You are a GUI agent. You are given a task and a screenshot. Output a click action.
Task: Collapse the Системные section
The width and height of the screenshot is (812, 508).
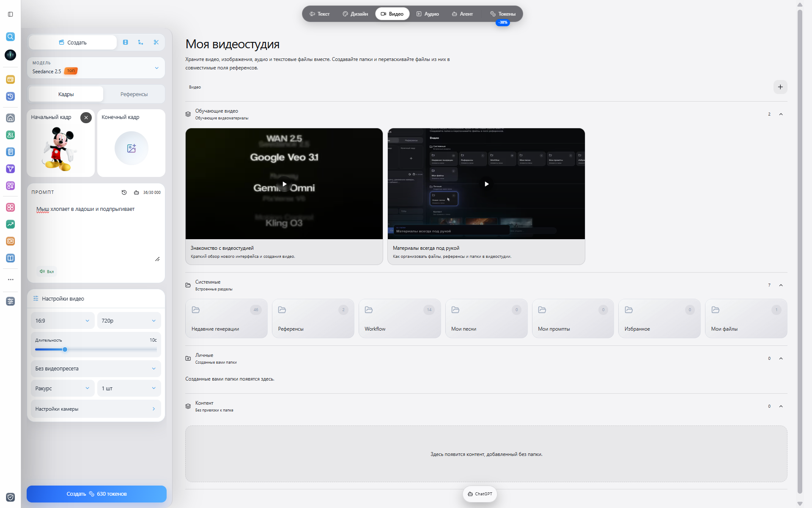coord(781,285)
